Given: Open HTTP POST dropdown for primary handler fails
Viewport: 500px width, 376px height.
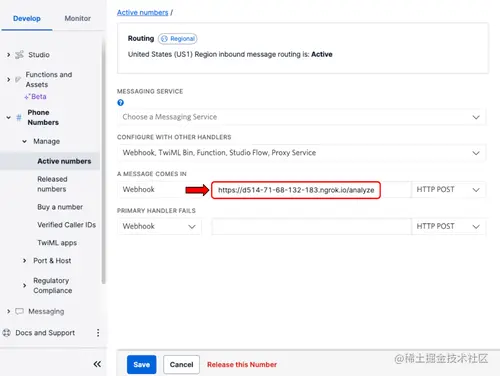Looking at the screenshot, I should (x=448, y=226).
